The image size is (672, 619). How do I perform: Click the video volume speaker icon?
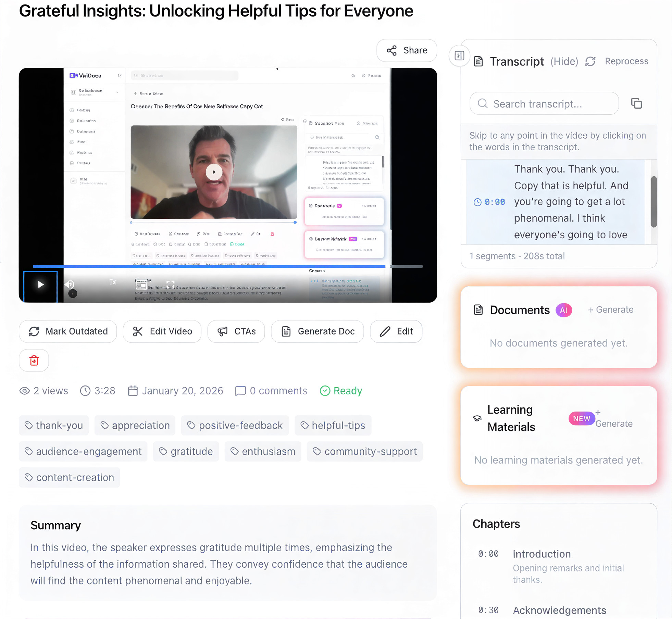pyautogui.click(x=70, y=284)
